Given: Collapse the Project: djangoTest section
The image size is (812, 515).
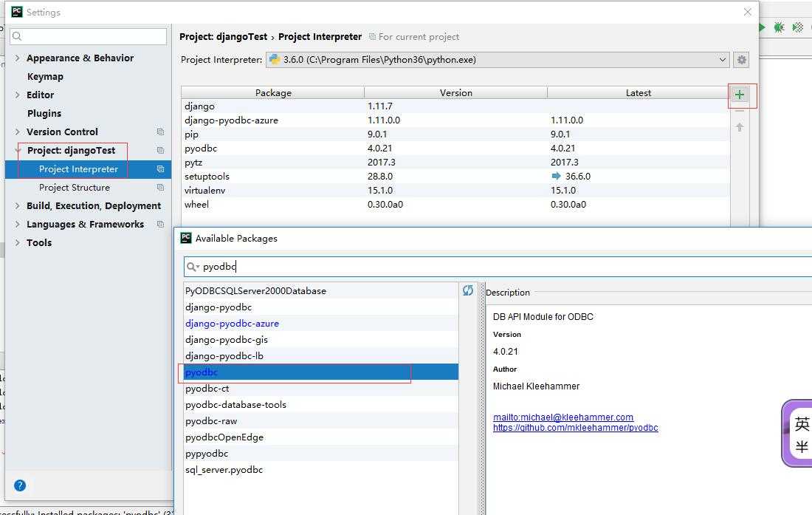Looking at the screenshot, I should click(x=17, y=150).
